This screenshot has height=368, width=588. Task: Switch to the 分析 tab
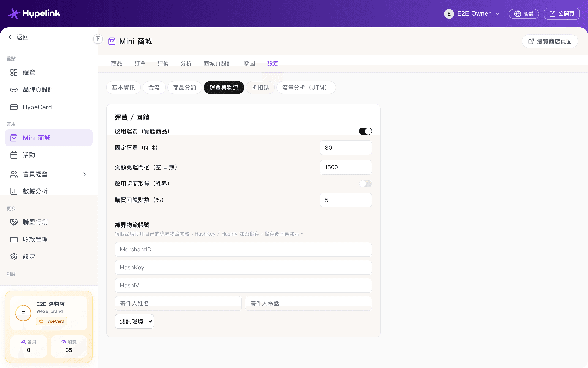pos(186,64)
